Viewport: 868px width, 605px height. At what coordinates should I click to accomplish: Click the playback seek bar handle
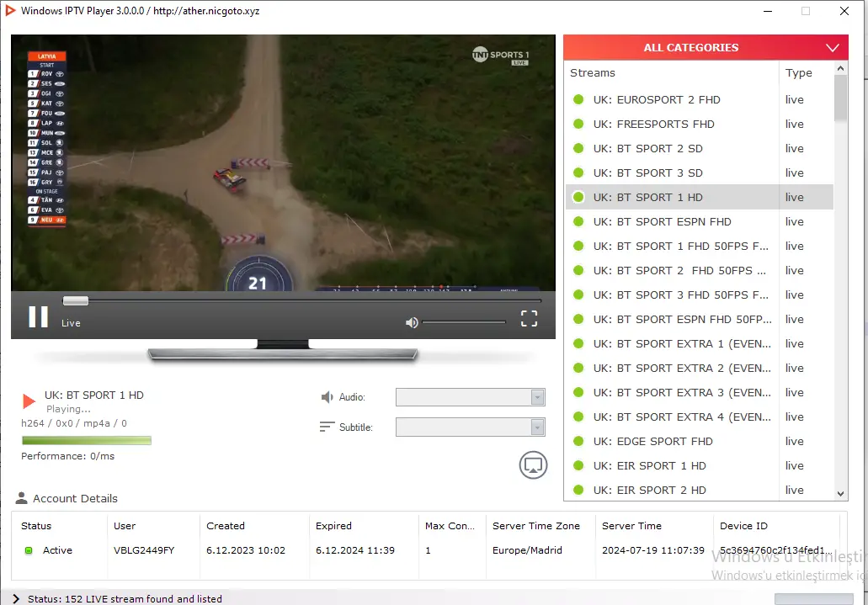75,300
